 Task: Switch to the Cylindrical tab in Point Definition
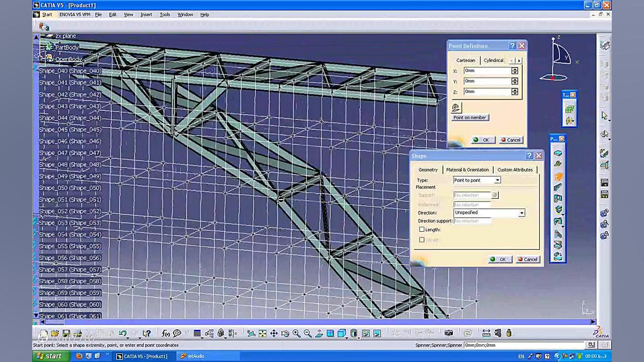[x=493, y=60]
